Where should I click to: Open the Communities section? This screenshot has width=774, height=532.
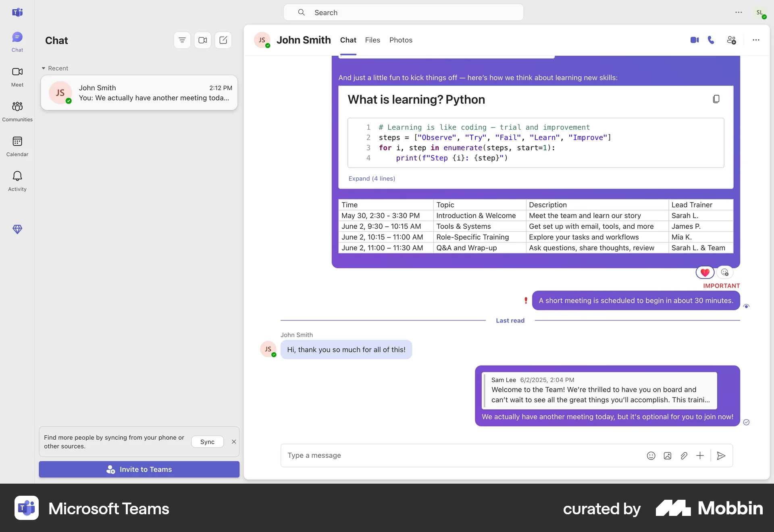[x=17, y=111]
